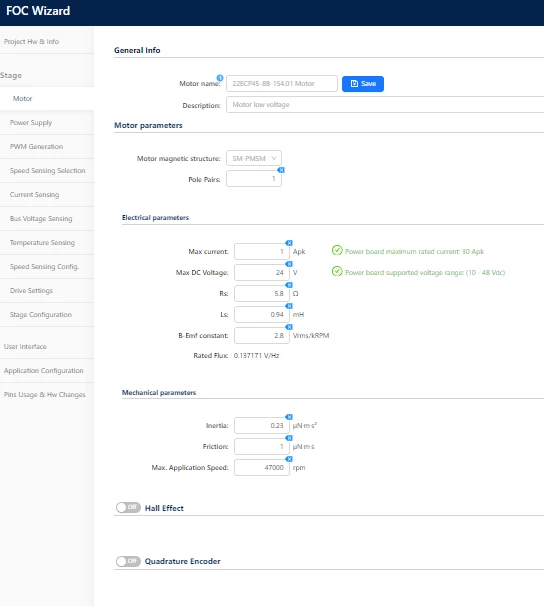Viewport: 544px width, 606px height.
Task: Click reset icon above Max DC Voltage field
Action: (289, 264)
